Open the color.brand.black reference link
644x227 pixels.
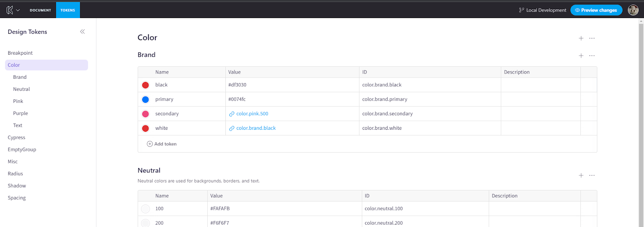(256, 128)
